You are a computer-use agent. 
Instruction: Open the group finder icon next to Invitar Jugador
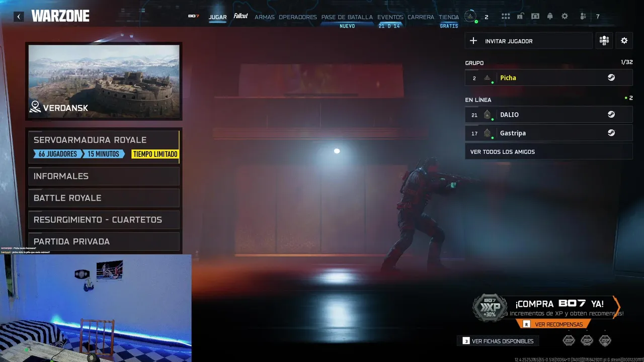[x=604, y=41]
